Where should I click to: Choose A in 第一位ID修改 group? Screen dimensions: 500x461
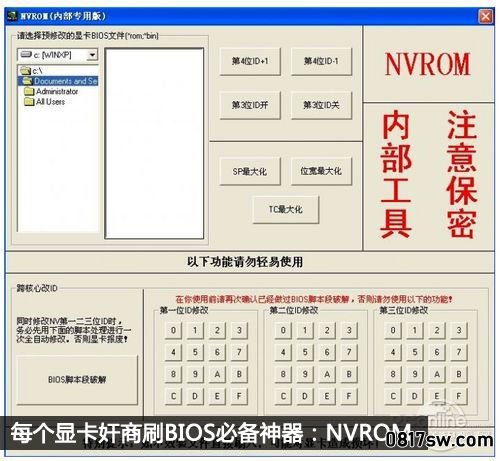coord(217,374)
